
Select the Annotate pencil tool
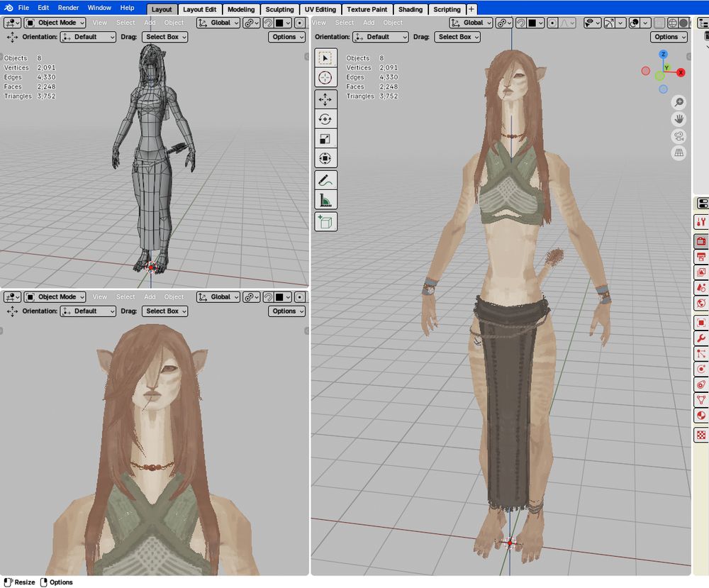pyautogui.click(x=325, y=180)
